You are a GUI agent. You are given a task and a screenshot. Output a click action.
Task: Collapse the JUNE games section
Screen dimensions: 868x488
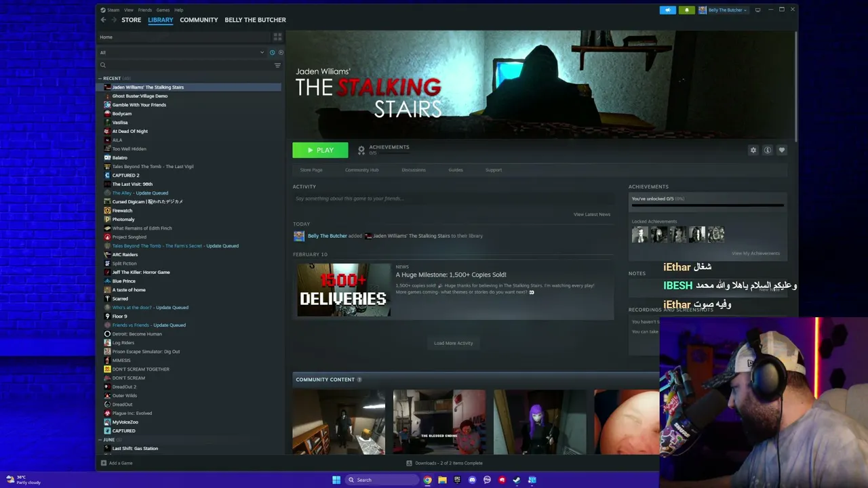click(x=100, y=440)
